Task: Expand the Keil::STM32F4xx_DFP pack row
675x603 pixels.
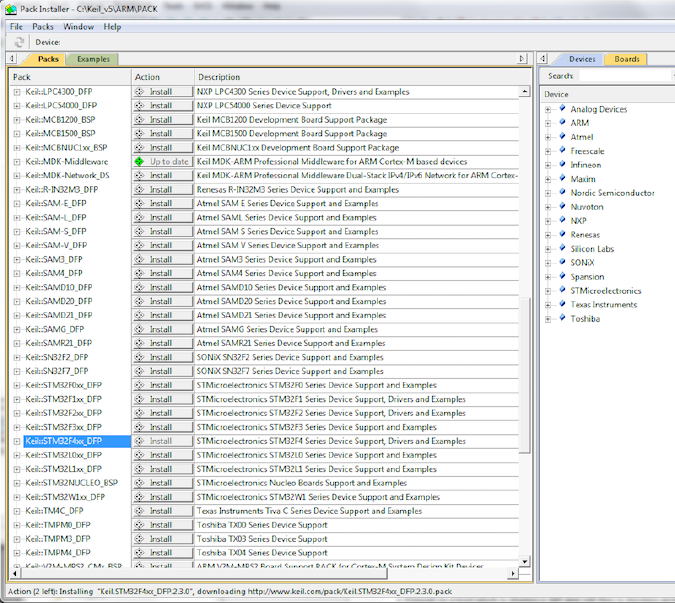Action: [16, 441]
